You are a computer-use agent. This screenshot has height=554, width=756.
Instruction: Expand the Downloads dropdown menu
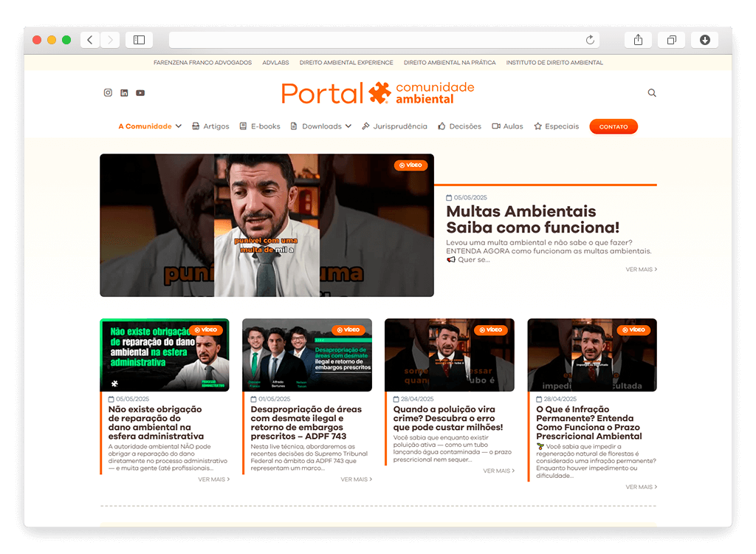tap(321, 126)
